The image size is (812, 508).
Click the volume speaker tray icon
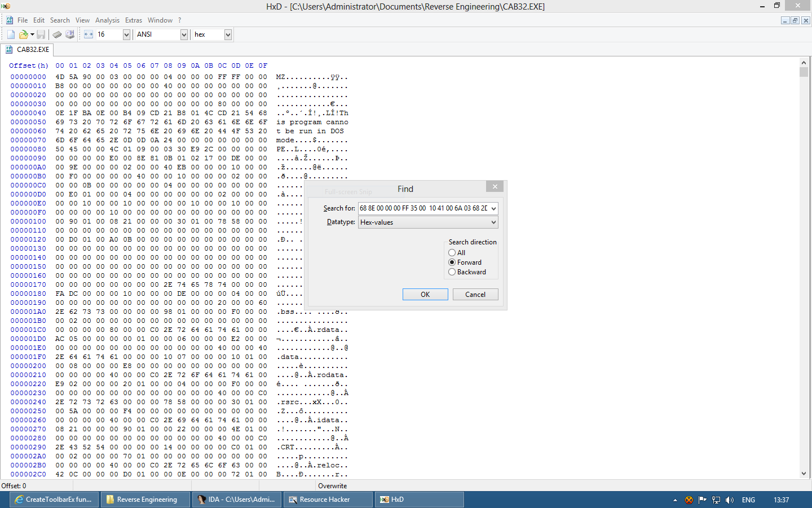pyautogui.click(x=730, y=500)
